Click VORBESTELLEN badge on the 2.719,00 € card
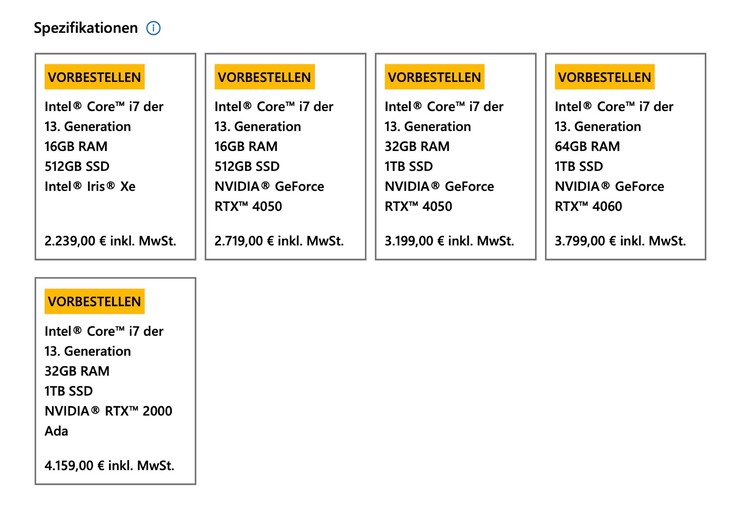Viewport: 738px width, 510px height. (265, 77)
